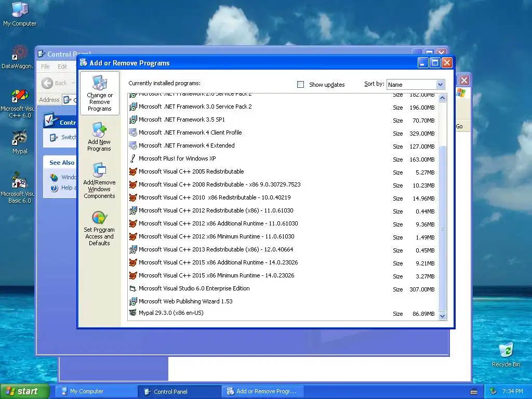
Task: Open the Recycle Bin
Action: (x=506, y=354)
